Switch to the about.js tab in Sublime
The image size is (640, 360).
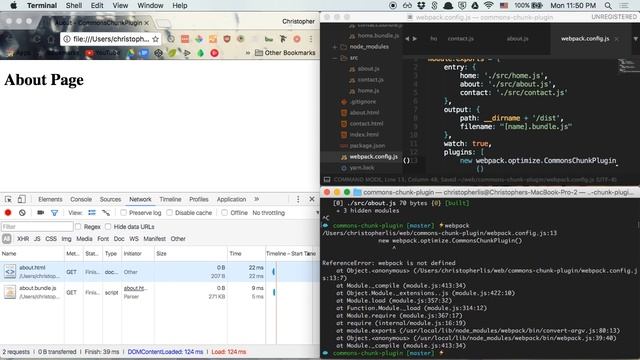point(518,39)
